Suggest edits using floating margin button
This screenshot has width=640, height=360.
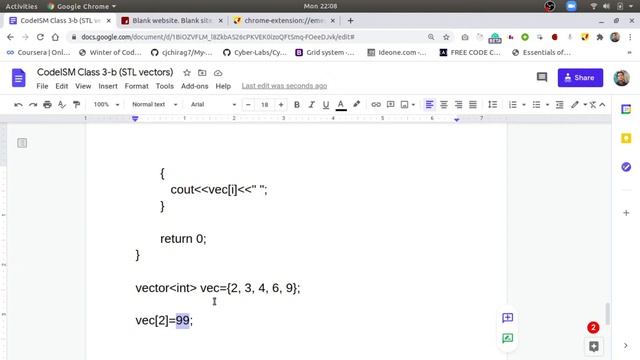coord(507,338)
